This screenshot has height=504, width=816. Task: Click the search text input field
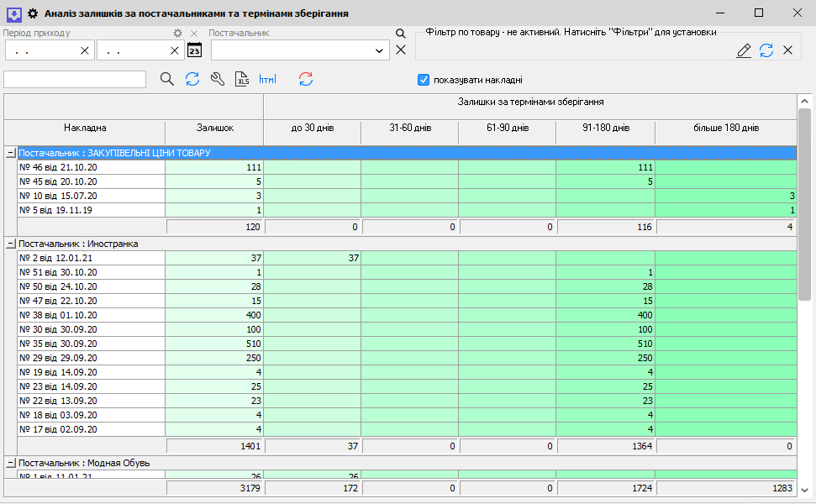coord(75,79)
